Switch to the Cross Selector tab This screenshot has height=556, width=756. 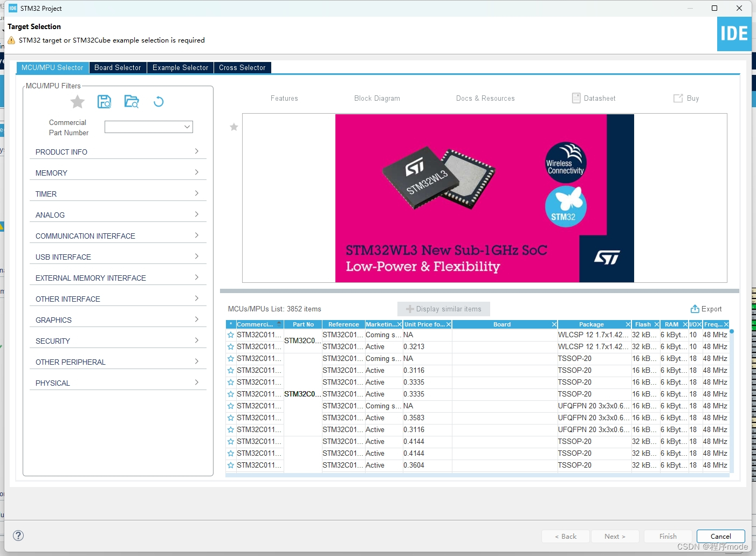[242, 67]
